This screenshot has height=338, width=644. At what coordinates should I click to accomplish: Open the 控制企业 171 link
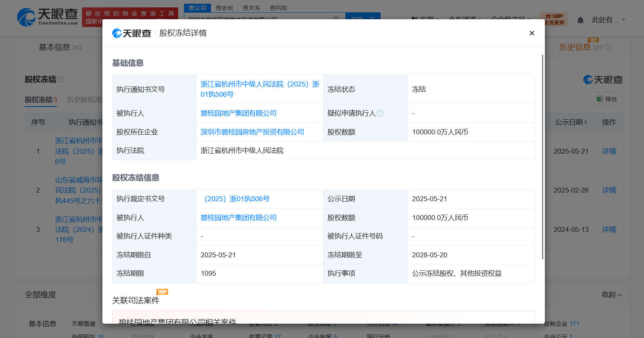tap(561, 324)
